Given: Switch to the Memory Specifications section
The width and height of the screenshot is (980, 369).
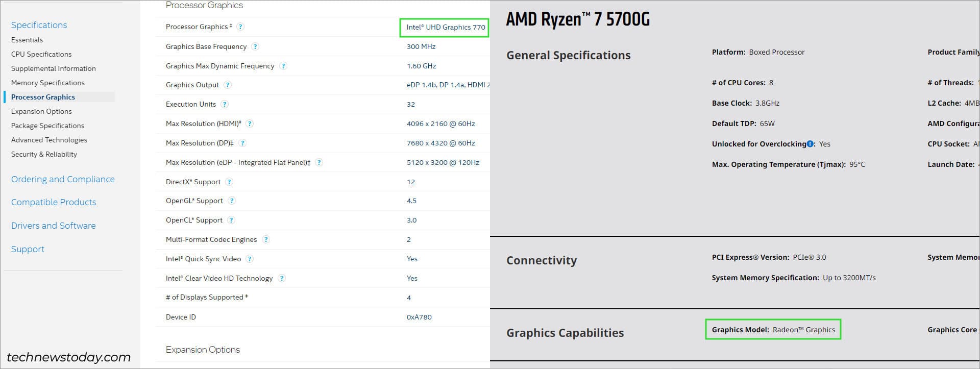Looking at the screenshot, I should (47, 83).
